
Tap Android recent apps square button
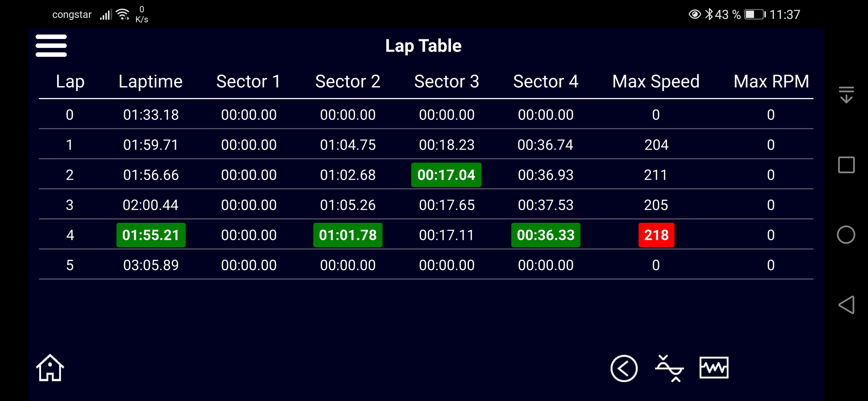coord(846,165)
